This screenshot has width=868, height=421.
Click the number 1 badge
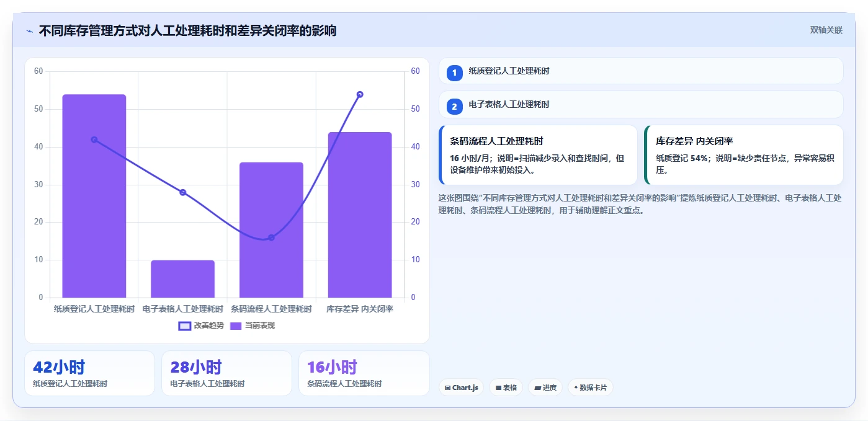(x=454, y=73)
